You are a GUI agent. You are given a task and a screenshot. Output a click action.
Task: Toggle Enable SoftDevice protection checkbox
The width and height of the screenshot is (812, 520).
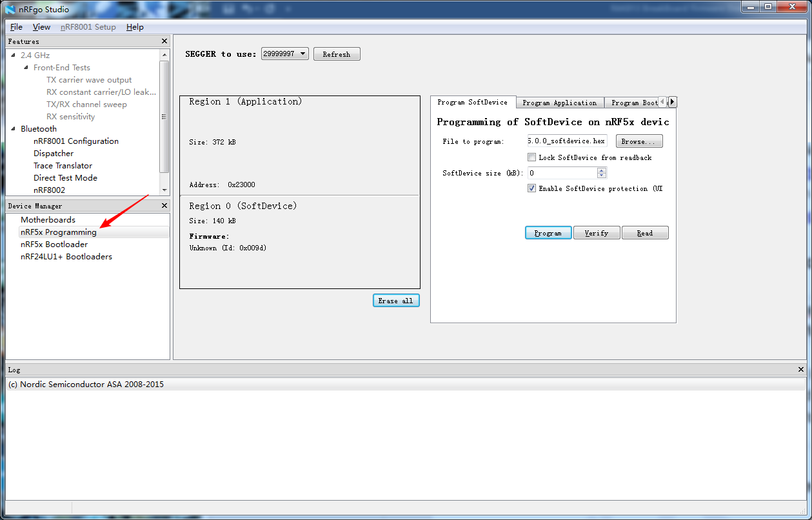click(x=531, y=188)
